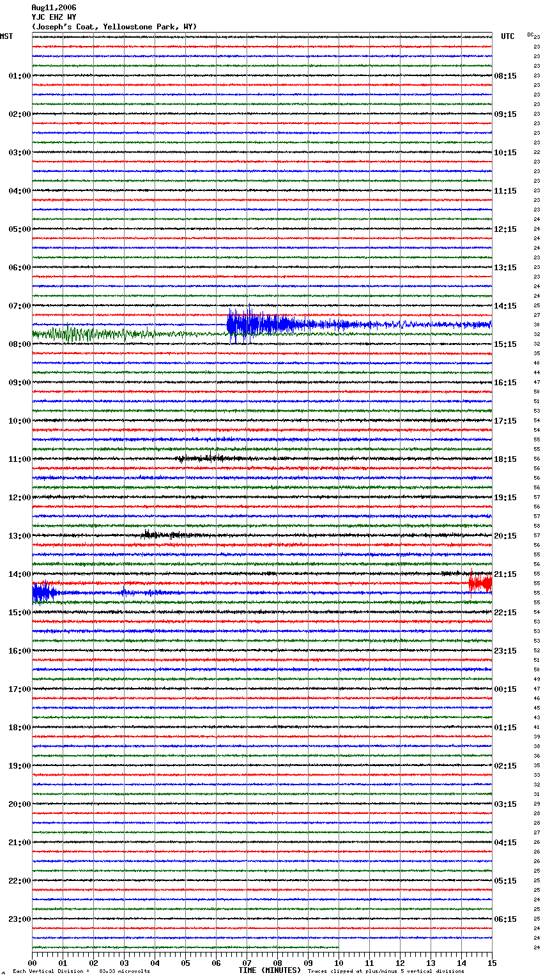Image resolution: width=543 pixels, height=980 pixels.
Task: Click the 03:15 UTC time label
Action: [505, 804]
